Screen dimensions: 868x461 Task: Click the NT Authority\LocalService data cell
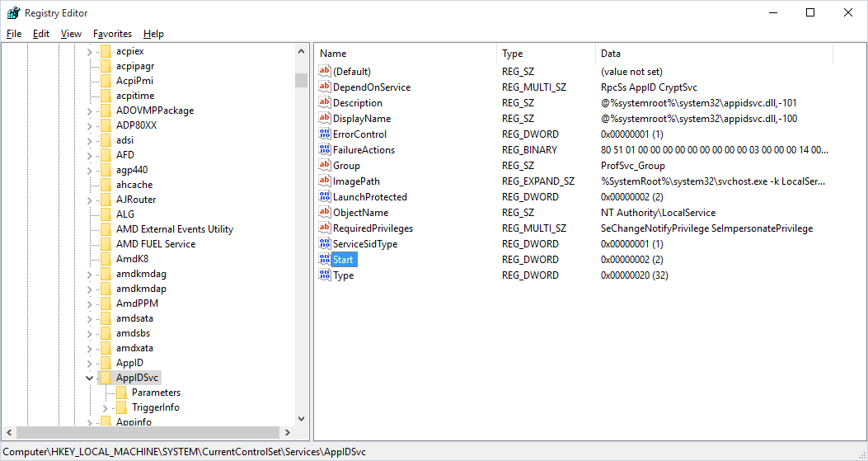click(658, 213)
